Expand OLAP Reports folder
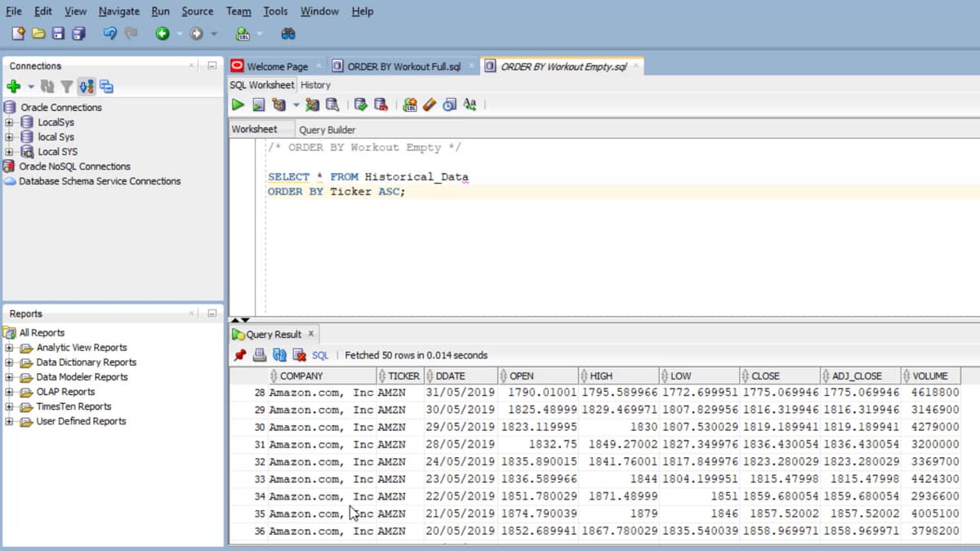This screenshot has width=980, height=551. coord(10,392)
